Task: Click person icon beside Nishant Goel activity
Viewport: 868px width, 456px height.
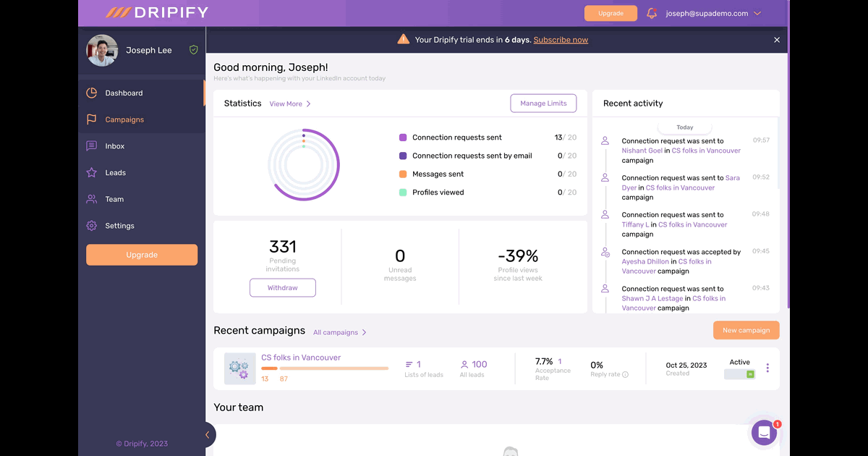Action: [605, 141]
